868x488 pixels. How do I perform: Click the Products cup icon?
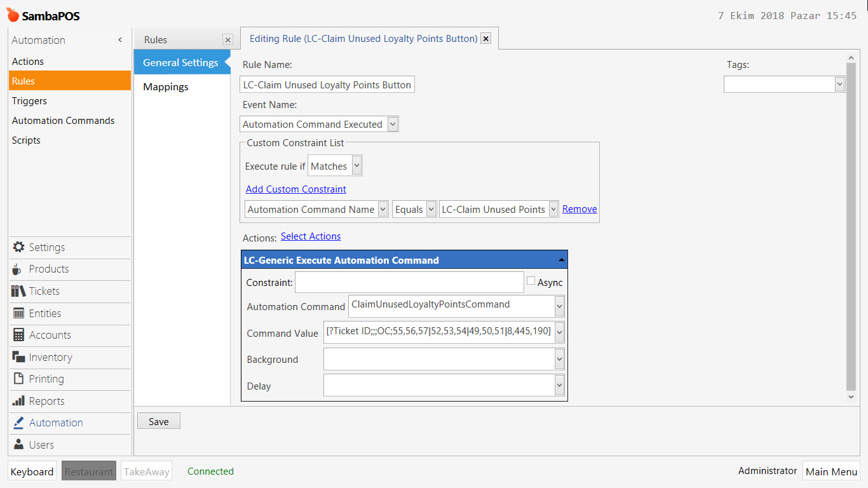click(x=17, y=269)
